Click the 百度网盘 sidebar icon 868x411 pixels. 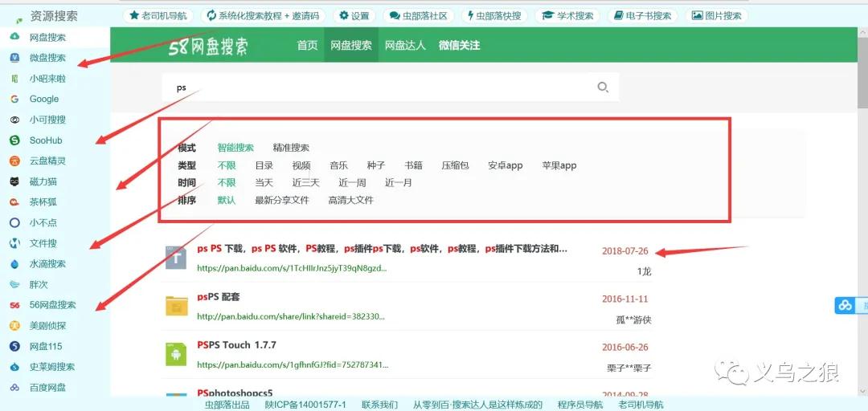tap(14, 388)
